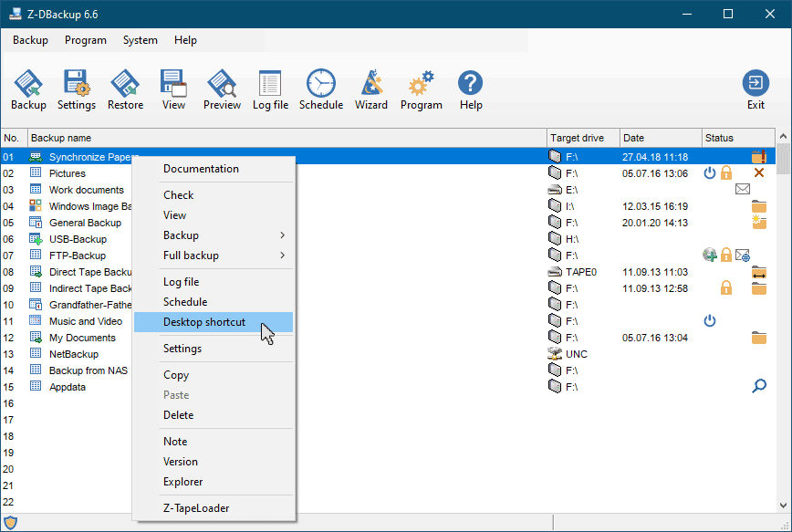This screenshot has width=792, height=532.
Task: Click envelope icon in Work documents row
Action: coord(743,190)
